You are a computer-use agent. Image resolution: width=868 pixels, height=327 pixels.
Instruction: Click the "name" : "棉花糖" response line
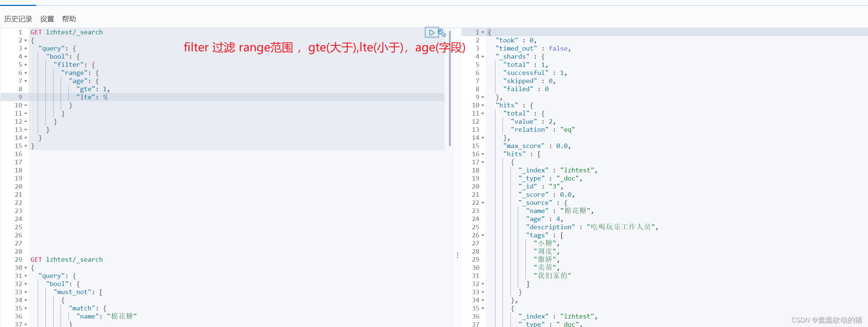coord(560,211)
